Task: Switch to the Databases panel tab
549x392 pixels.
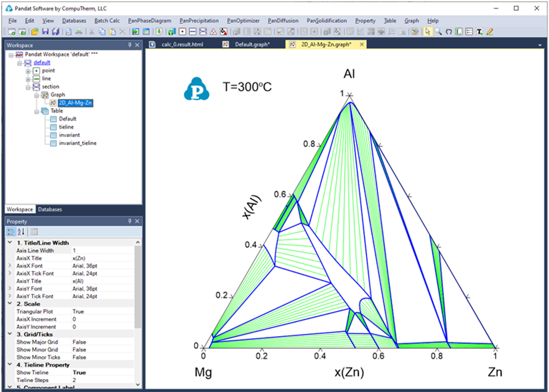Action: pos(50,209)
